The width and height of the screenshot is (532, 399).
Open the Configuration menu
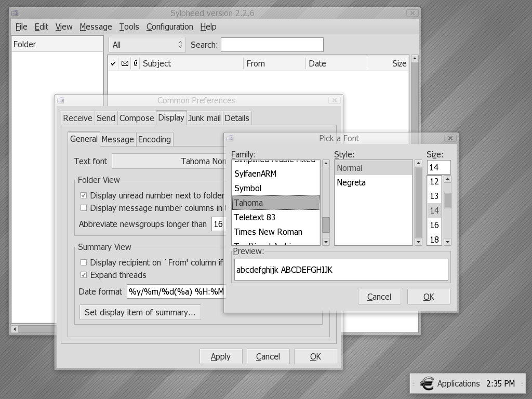tap(170, 27)
